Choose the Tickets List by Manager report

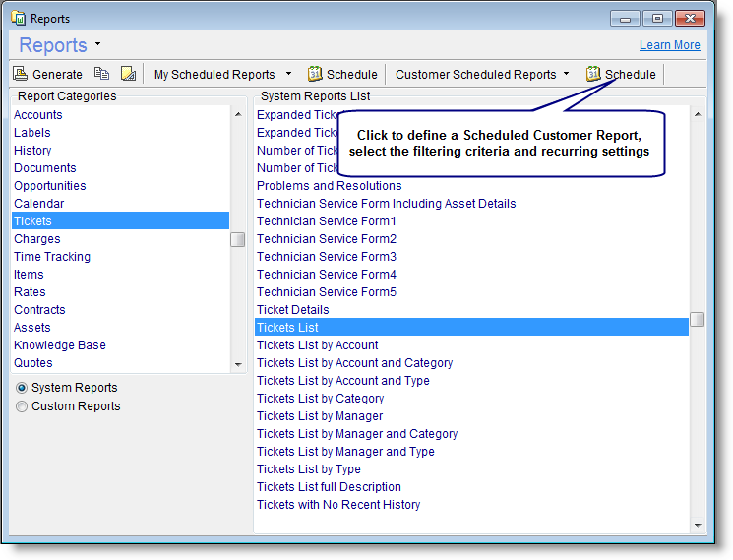pos(320,416)
